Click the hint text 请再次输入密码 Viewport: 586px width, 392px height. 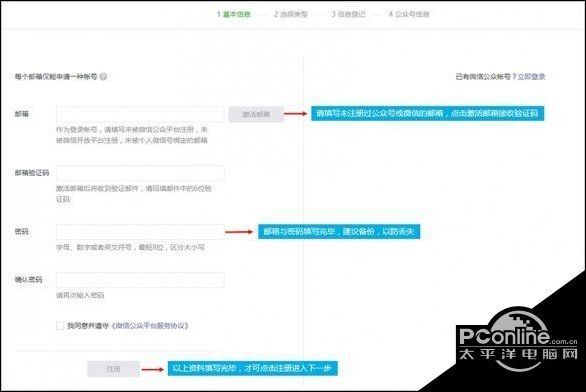point(80,295)
